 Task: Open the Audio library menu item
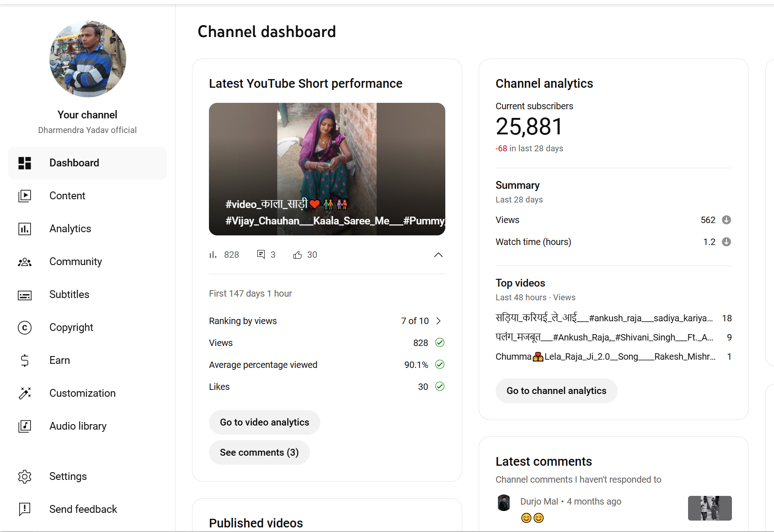[87, 426]
